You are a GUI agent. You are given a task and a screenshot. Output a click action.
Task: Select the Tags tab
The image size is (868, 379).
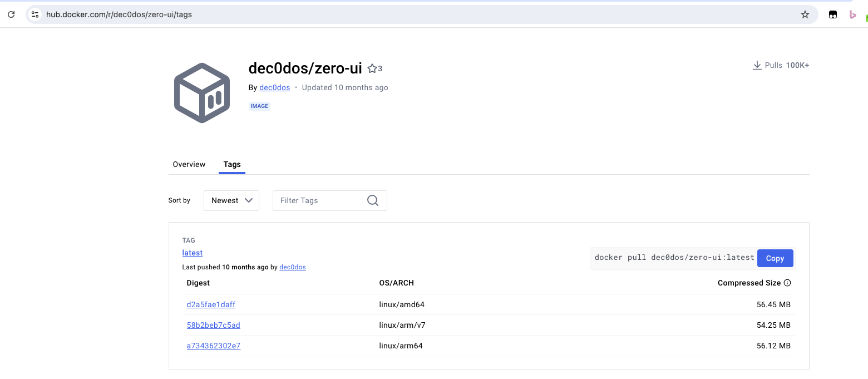coord(232,164)
